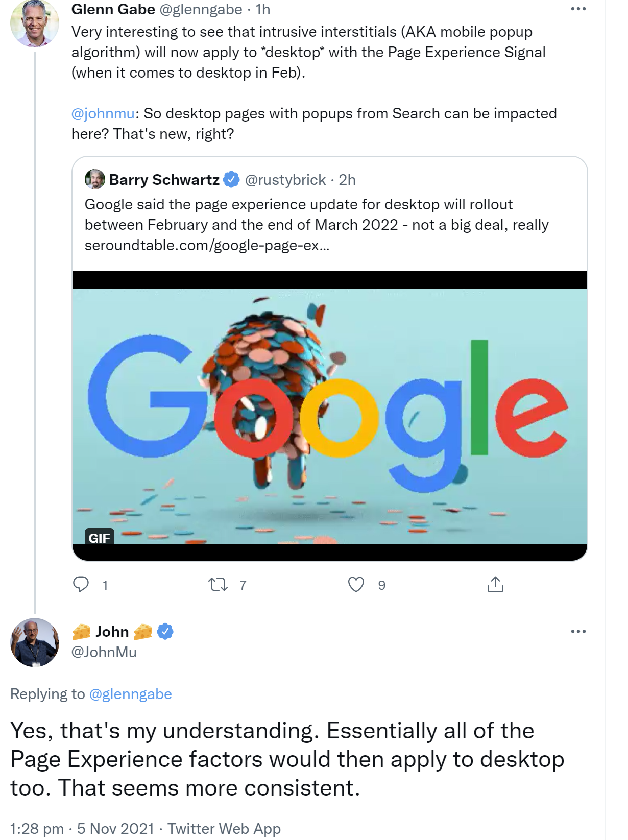
Task: Open the reply icon on Barry Schwartz's tweet
Action: [x=82, y=583]
